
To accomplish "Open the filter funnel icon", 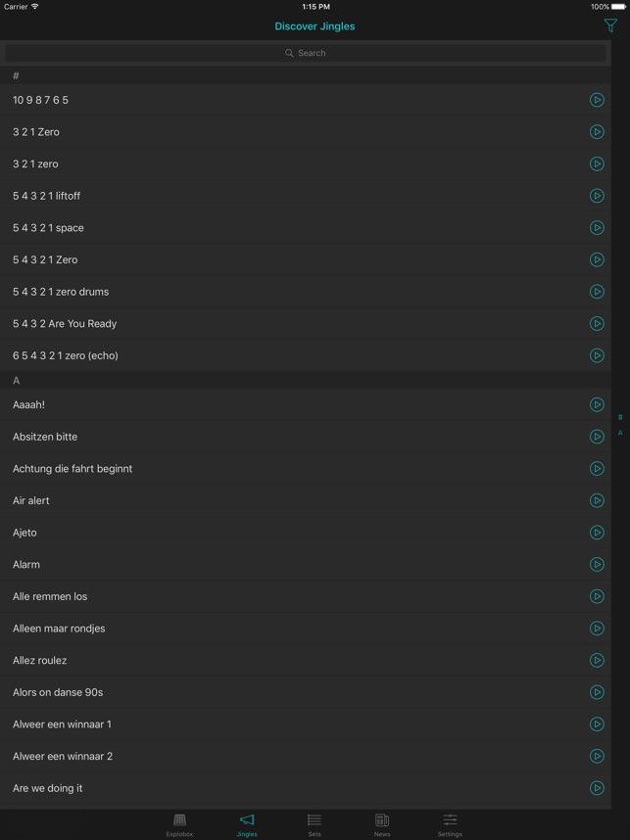I will pos(610,25).
